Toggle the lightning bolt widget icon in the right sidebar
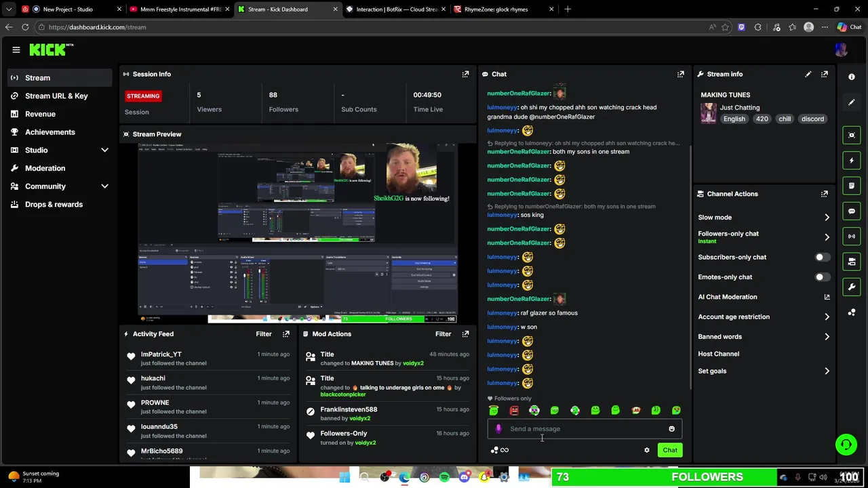 pos(852,161)
